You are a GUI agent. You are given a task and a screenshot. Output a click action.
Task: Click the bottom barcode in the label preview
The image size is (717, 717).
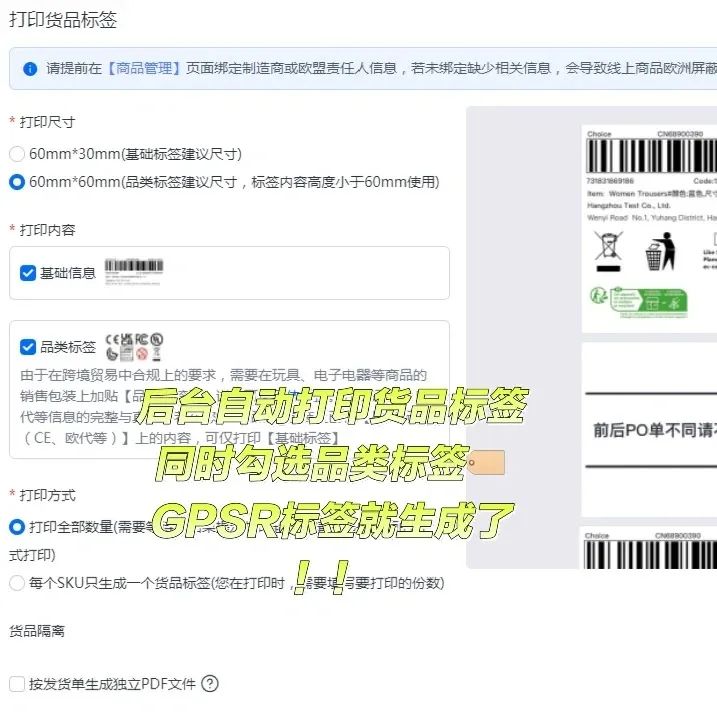tap(651, 555)
